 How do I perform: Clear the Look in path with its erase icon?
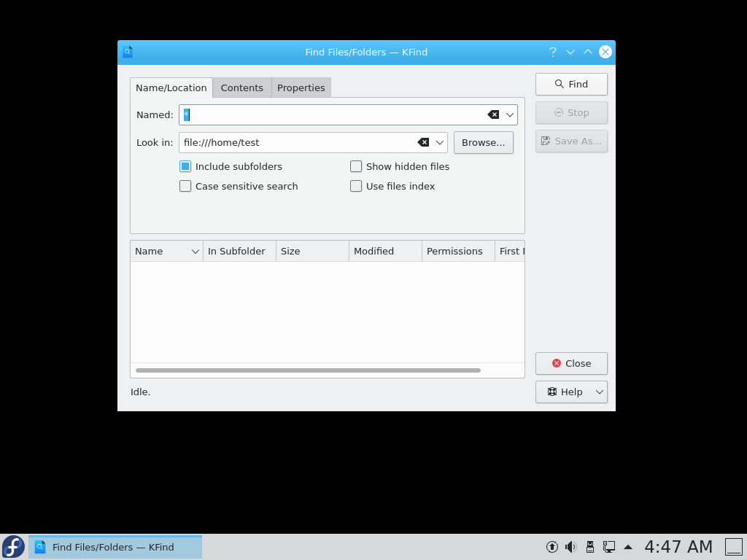[423, 142]
